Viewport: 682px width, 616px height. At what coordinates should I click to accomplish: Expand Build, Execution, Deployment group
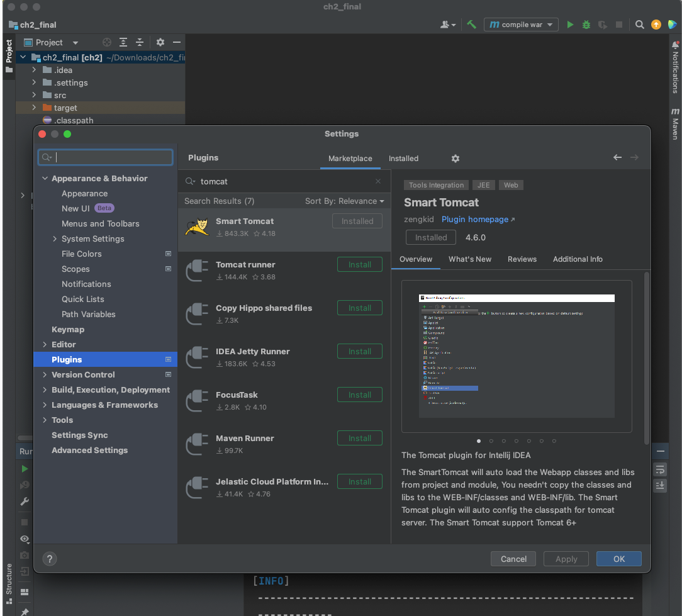(x=45, y=389)
